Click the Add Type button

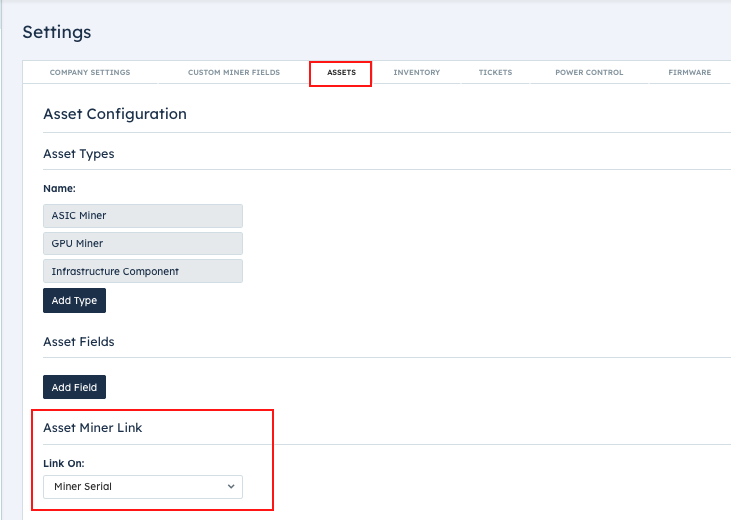coord(74,300)
